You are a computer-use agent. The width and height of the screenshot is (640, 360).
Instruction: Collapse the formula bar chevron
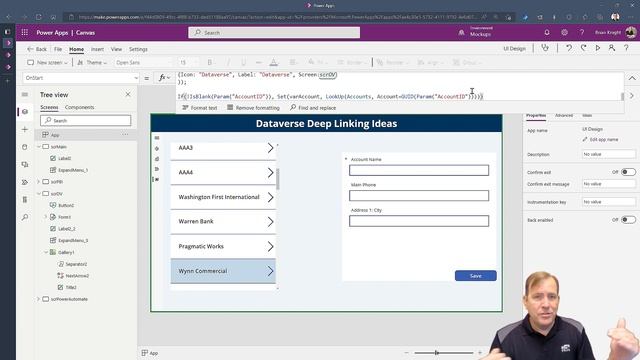point(632,78)
